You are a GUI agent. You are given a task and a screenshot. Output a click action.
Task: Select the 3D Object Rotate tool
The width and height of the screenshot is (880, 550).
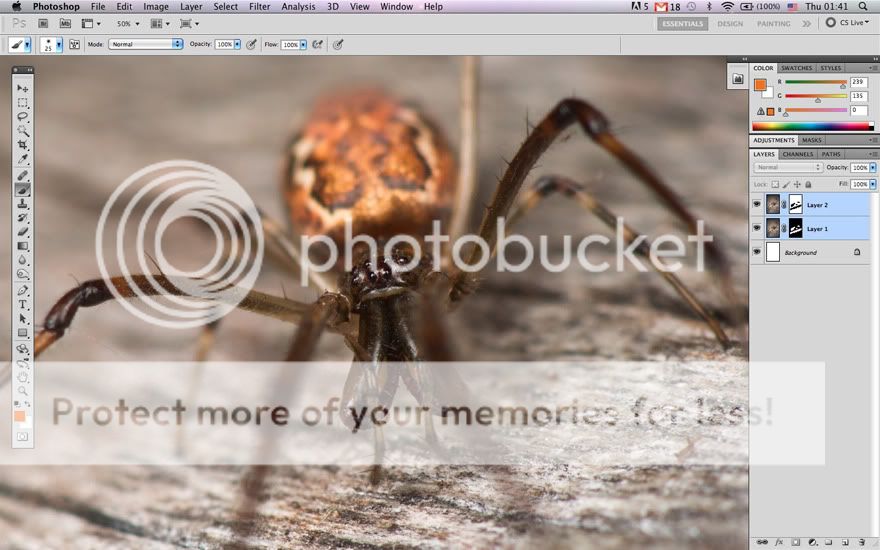tap(22, 349)
